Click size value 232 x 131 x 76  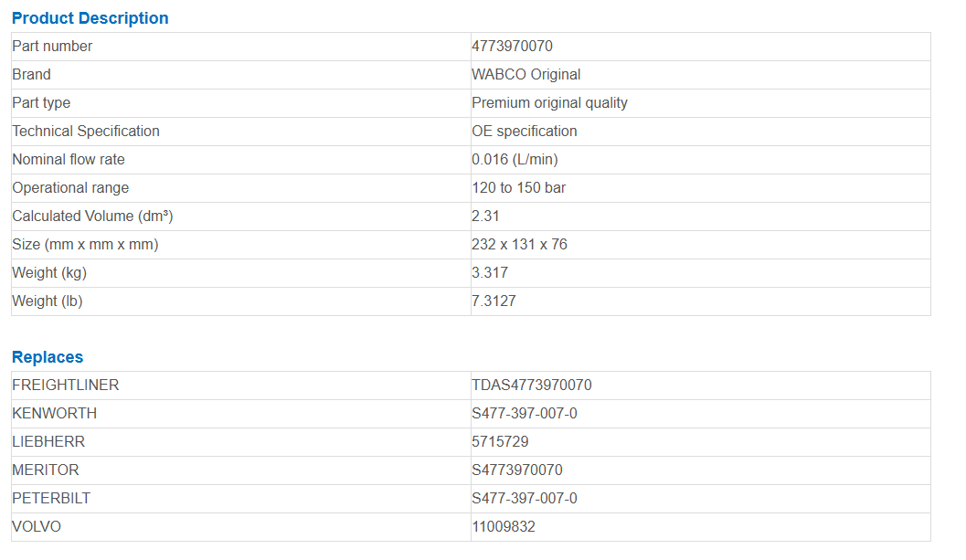pos(519,245)
